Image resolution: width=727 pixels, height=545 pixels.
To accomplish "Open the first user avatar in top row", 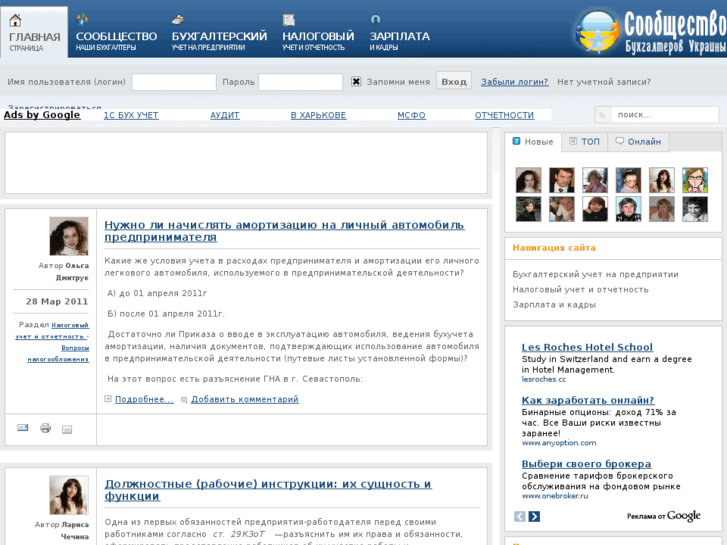I will (528, 180).
